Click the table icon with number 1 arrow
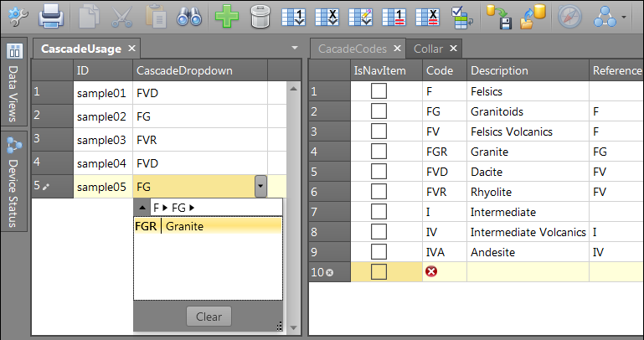Image resolution: width=644 pixels, height=340 pixels. [293, 18]
